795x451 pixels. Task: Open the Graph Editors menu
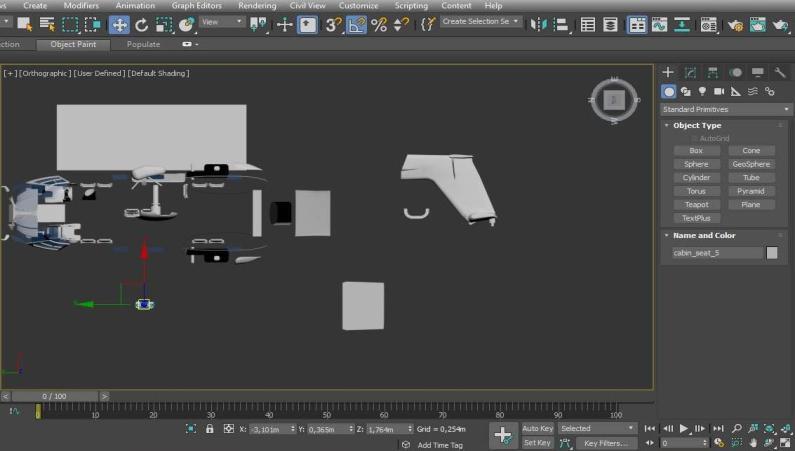(x=197, y=6)
